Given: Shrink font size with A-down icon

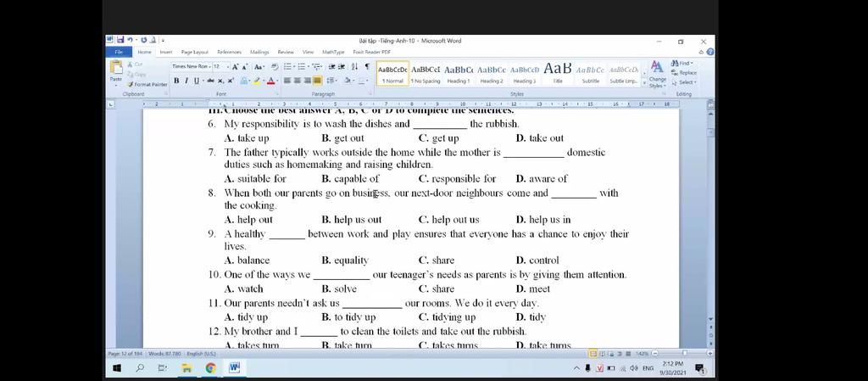Looking at the screenshot, I should [x=245, y=67].
